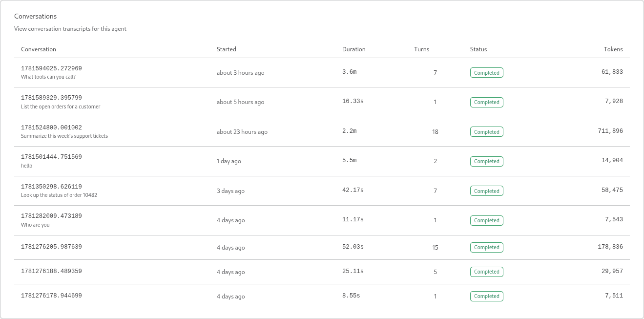The image size is (644, 319).
Task: Click 'View conversation transcripts for this agent' text
Action: point(70,29)
